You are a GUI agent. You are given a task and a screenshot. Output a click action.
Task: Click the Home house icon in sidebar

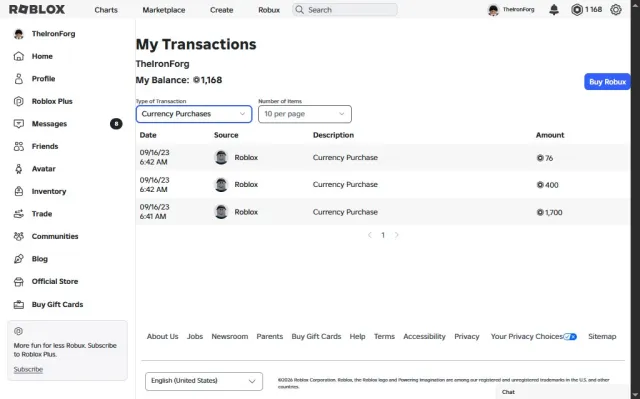[x=19, y=56]
